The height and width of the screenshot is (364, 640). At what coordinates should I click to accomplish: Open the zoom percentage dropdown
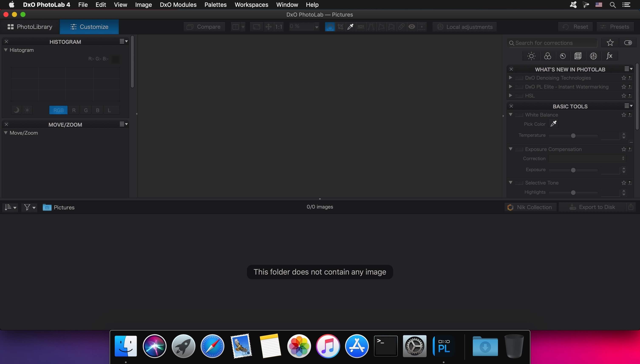(x=317, y=27)
